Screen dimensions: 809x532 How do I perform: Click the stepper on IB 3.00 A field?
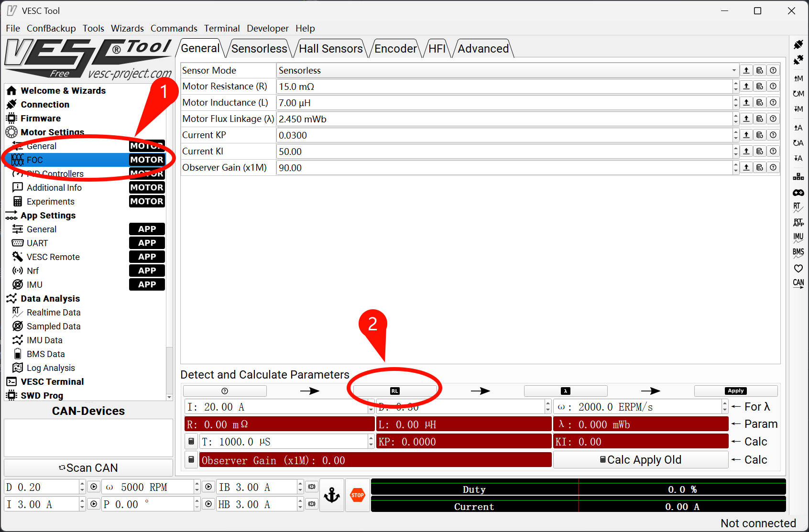point(300,487)
